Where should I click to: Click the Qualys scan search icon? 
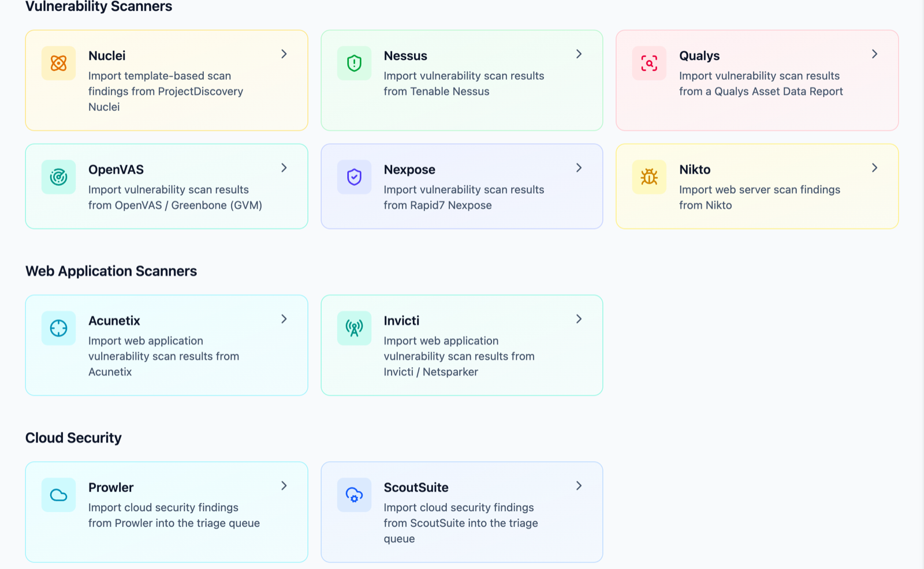pos(649,63)
